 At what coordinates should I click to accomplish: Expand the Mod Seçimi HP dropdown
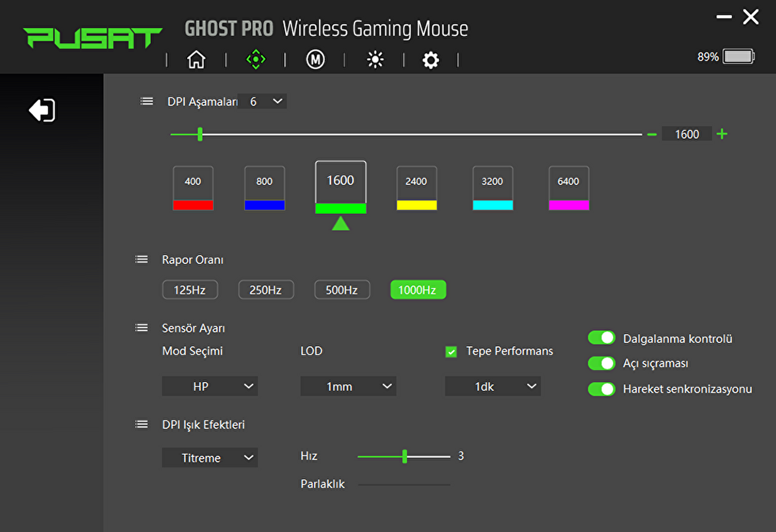click(210, 386)
